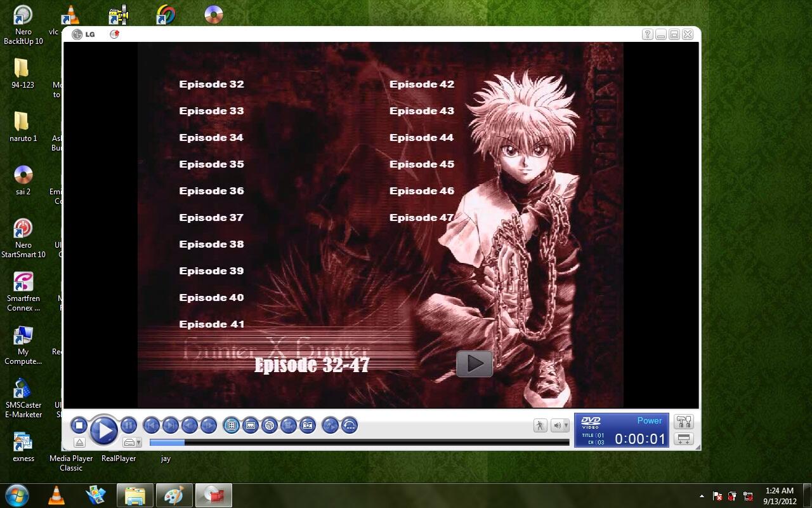Pause the DVD with the Pause button
This screenshot has width=812, height=508.
[128, 425]
